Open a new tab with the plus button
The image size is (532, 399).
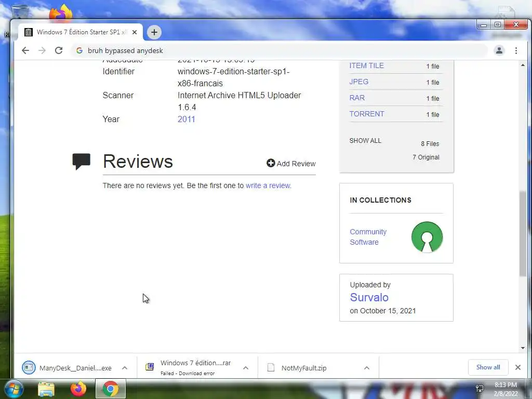click(154, 32)
